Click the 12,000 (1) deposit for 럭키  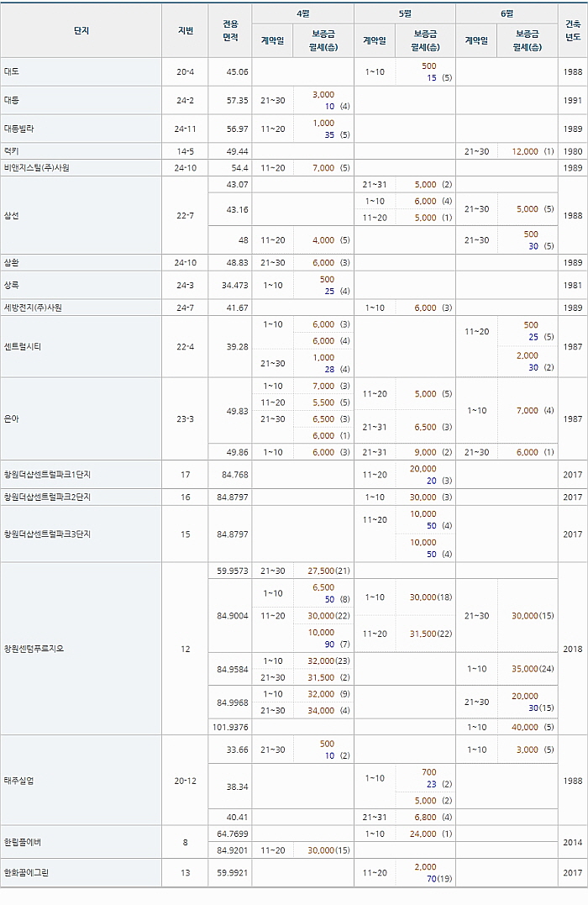[533, 151]
